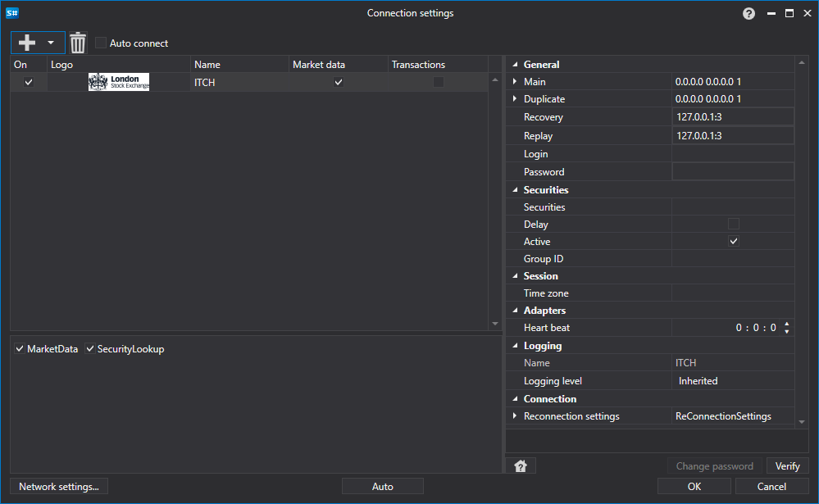Image resolution: width=819 pixels, height=504 pixels.
Task: Toggle the Auto connect checkbox
Action: click(101, 43)
